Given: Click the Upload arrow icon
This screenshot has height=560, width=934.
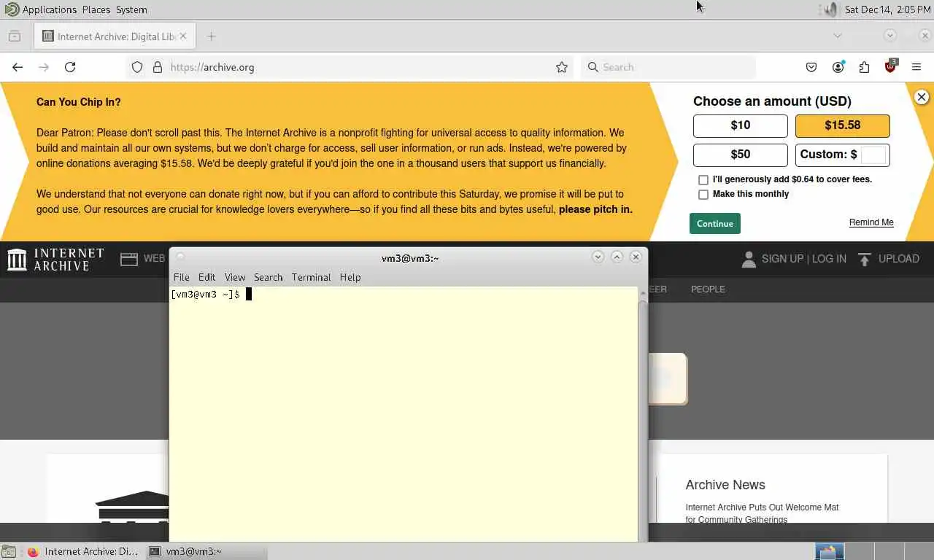Looking at the screenshot, I should [865, 259].
